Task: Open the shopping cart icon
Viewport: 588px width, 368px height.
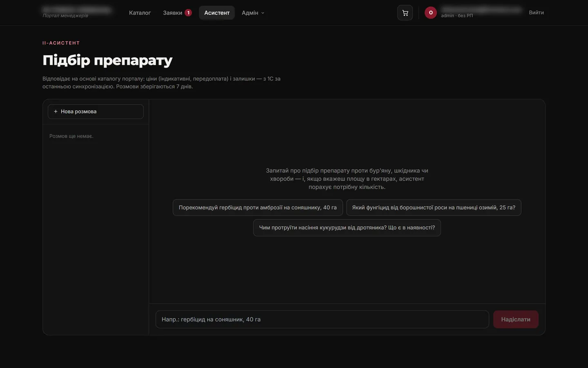Action: pos(405,13)
